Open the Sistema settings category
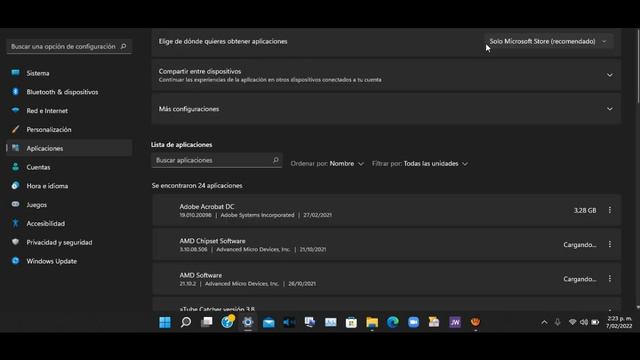The height and width of the screenshot is (360, 640). [x=69, y=73]
